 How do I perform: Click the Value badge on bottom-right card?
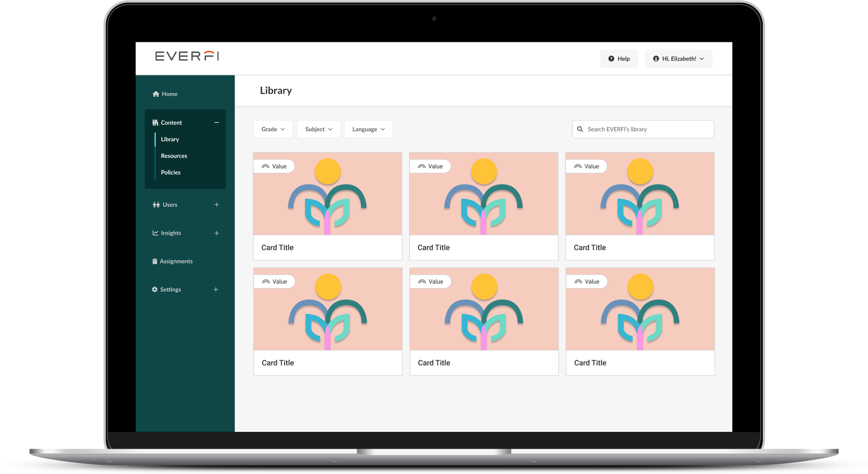coord(587,282)
